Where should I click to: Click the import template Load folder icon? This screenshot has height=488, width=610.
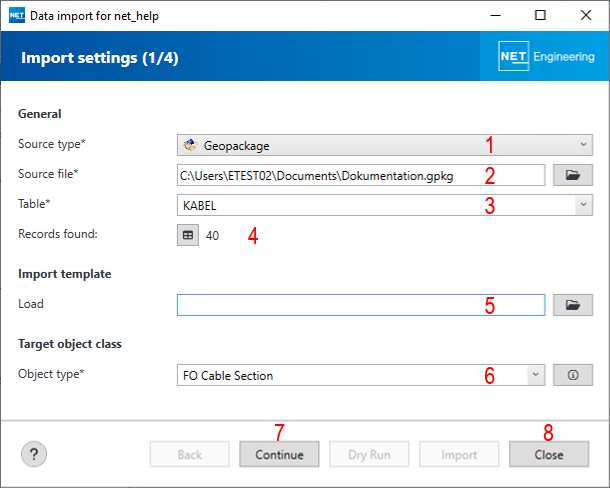(x=573, y=305)
